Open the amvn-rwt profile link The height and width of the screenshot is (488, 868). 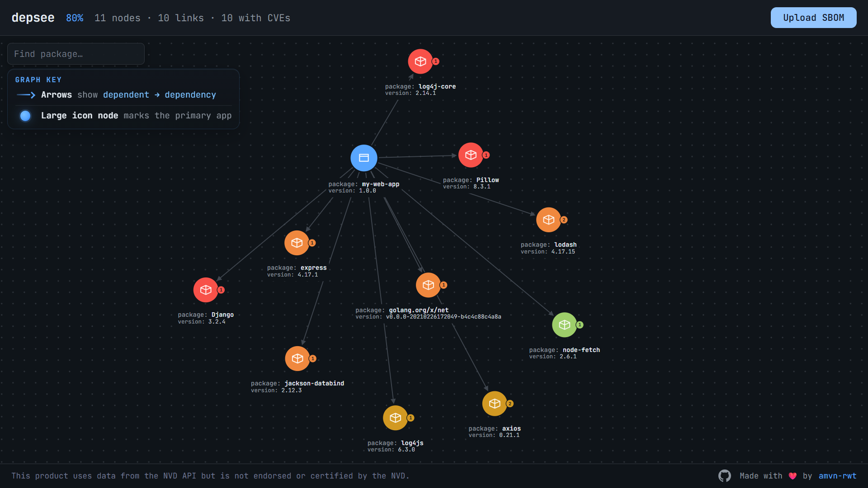838,476
